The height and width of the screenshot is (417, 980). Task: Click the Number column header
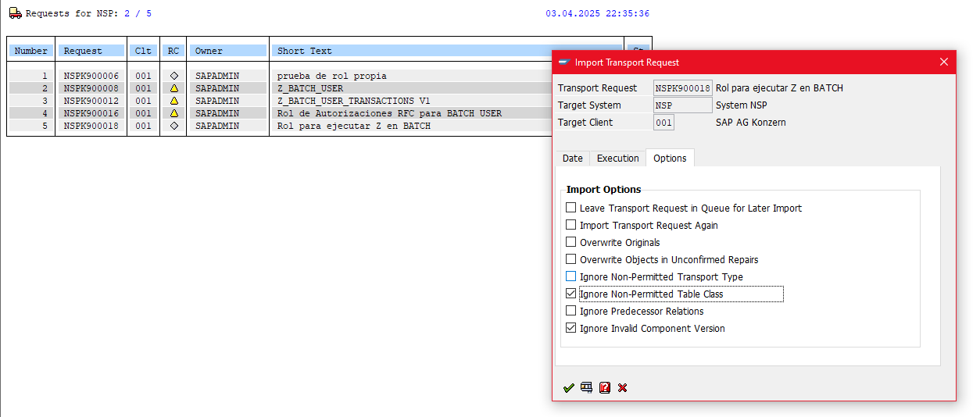[31, 51]
